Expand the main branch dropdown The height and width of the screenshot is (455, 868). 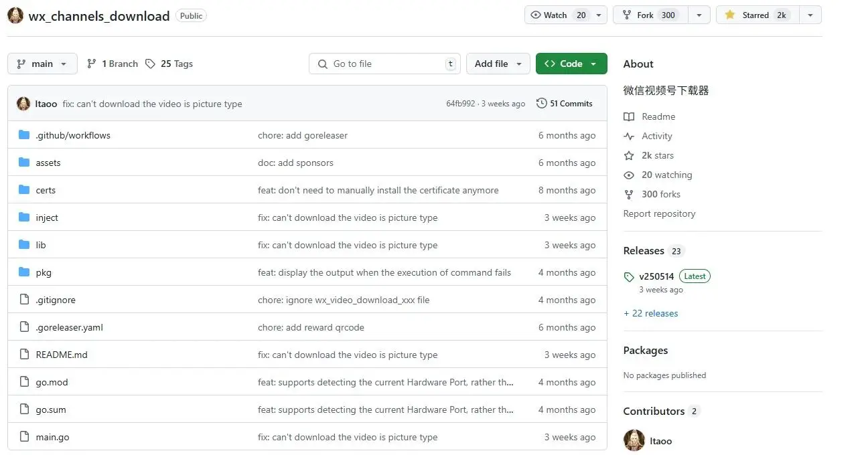[42, 64]
